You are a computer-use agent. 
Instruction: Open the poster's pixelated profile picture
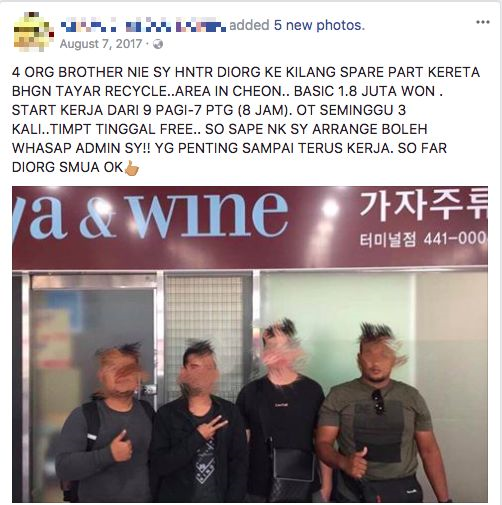(33, 32)
